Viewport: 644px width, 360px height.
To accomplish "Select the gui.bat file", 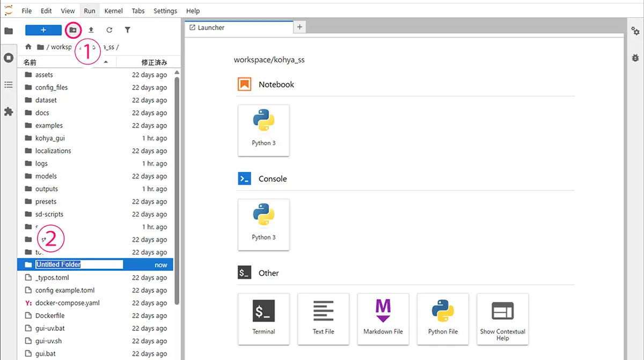I will pyautogui.click(x=96, y=354).
